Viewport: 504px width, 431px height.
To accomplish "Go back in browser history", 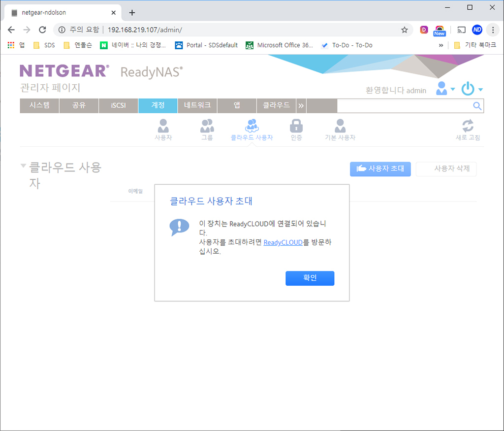I will (11, 30).
